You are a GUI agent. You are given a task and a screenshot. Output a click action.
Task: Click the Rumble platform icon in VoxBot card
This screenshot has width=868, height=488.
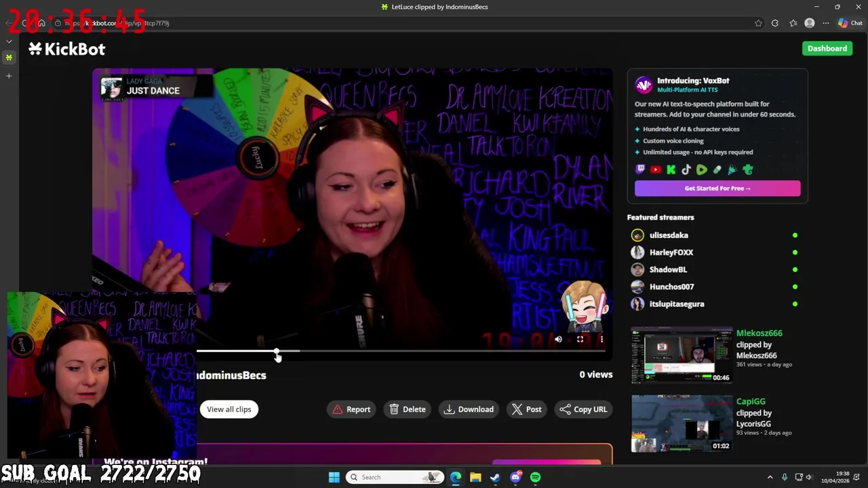pyautogui.click(x=702, y=169)
